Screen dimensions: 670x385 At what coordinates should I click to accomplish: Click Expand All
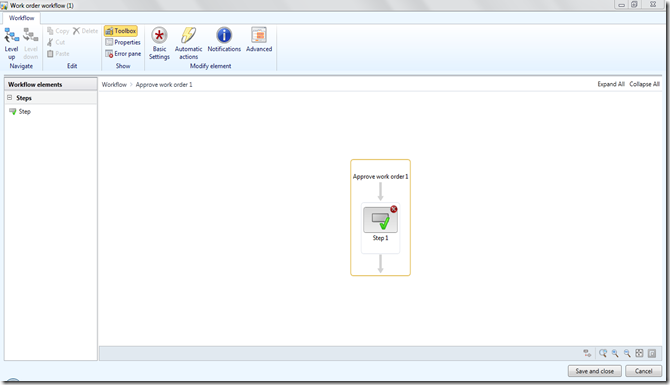coord(611,84)
